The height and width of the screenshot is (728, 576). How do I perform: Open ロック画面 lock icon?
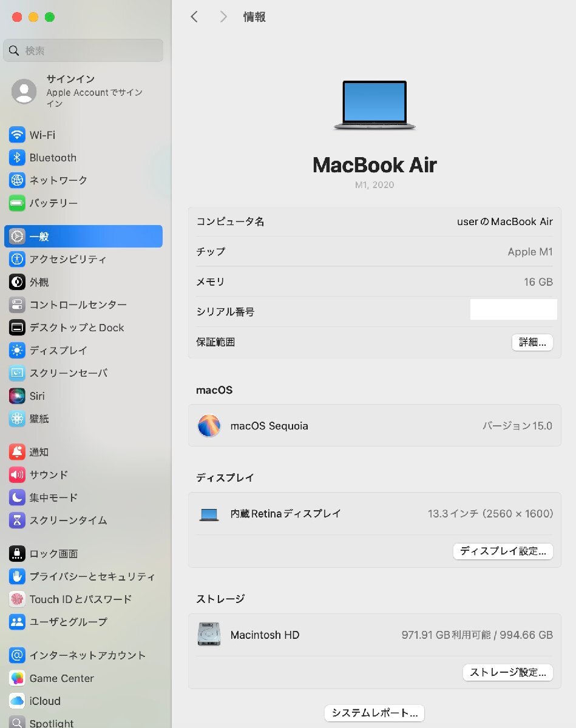[17, 553]
